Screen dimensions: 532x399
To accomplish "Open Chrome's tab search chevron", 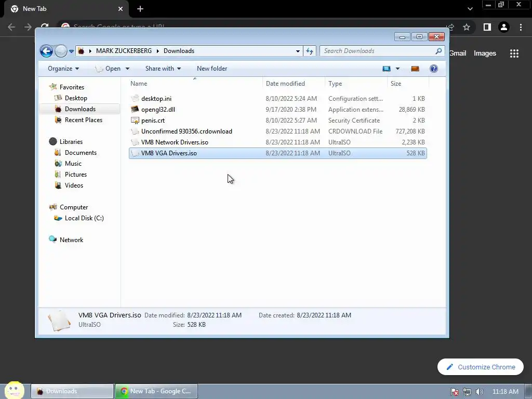I will [x=470, y=9].
